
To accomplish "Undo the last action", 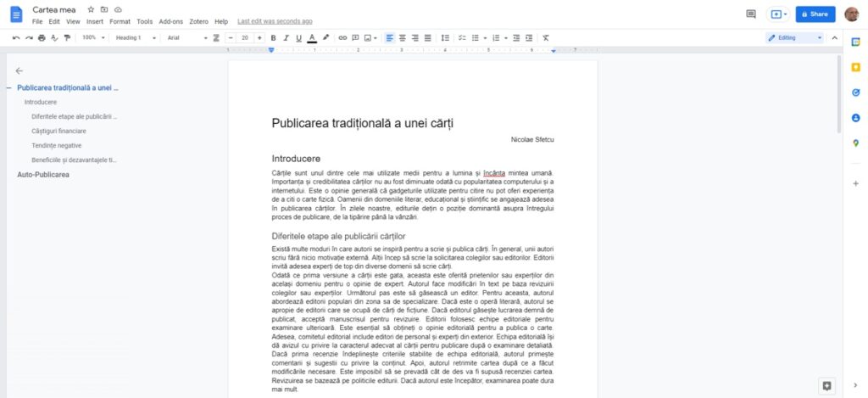I will pos(16,37).
